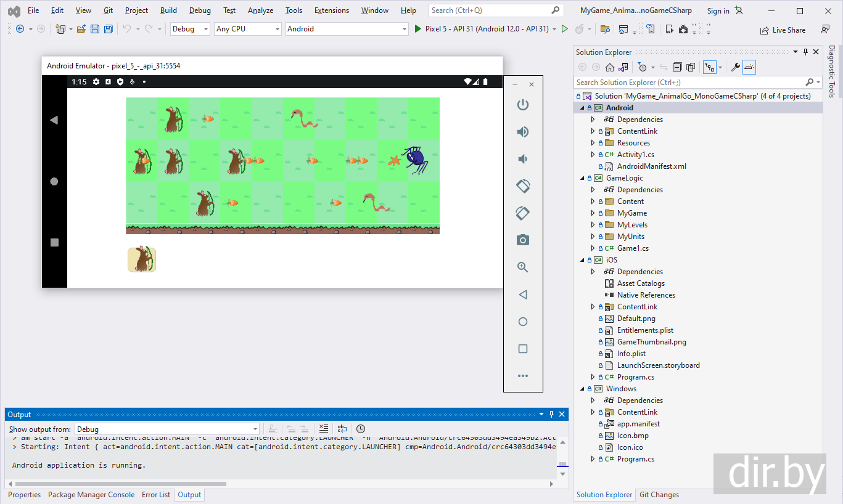
Task: Toggle Show All Files view in Solution Explorer
Action: (x=691, y=67)
